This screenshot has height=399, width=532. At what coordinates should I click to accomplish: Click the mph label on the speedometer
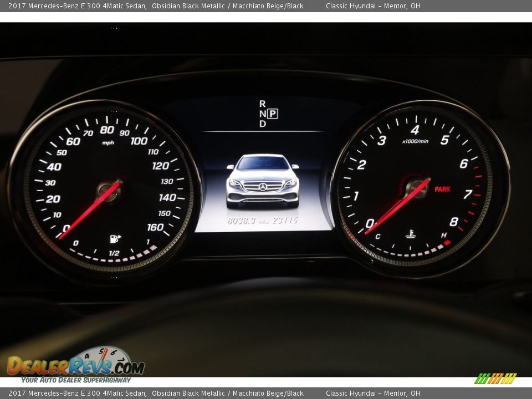pos(108,143)
